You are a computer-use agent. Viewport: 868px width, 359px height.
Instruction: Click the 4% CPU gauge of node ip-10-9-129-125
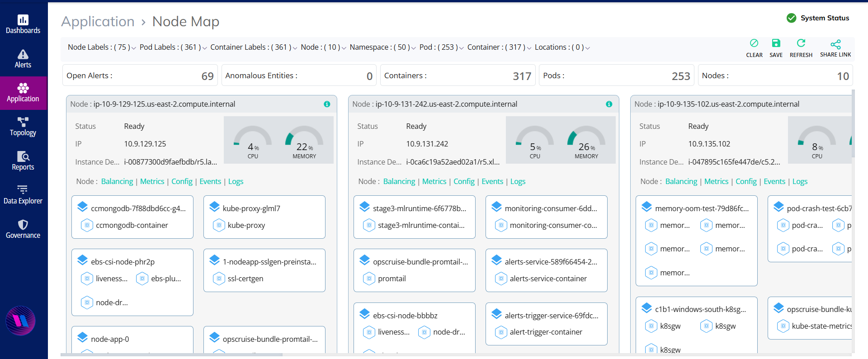(x=253, y=142)
